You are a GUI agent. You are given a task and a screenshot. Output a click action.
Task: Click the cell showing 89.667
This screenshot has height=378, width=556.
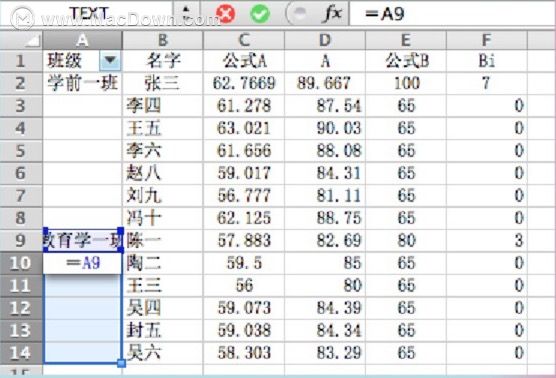tap(325, 83)
